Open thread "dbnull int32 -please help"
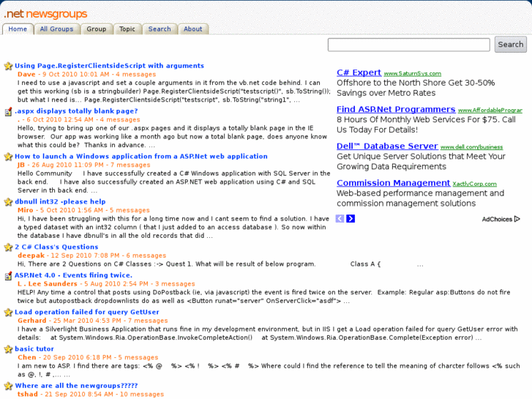532x399 pixels. point(60,202)
